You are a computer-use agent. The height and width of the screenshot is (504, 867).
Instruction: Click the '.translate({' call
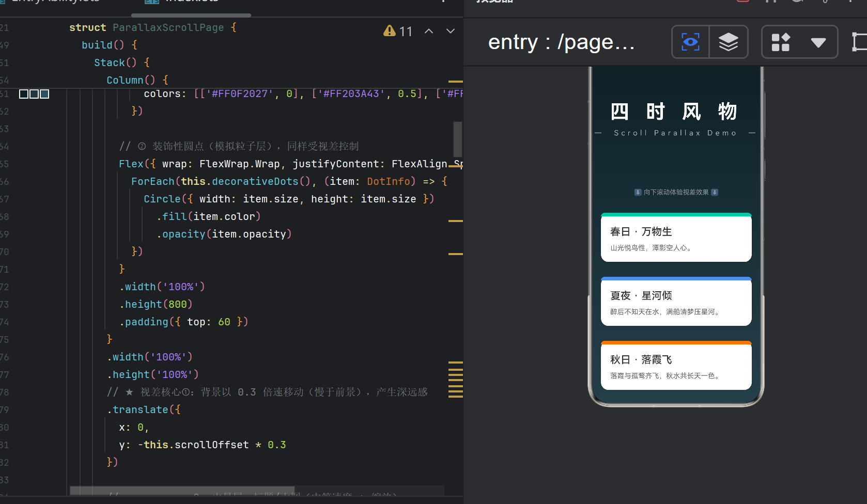[x=144, y=409]
